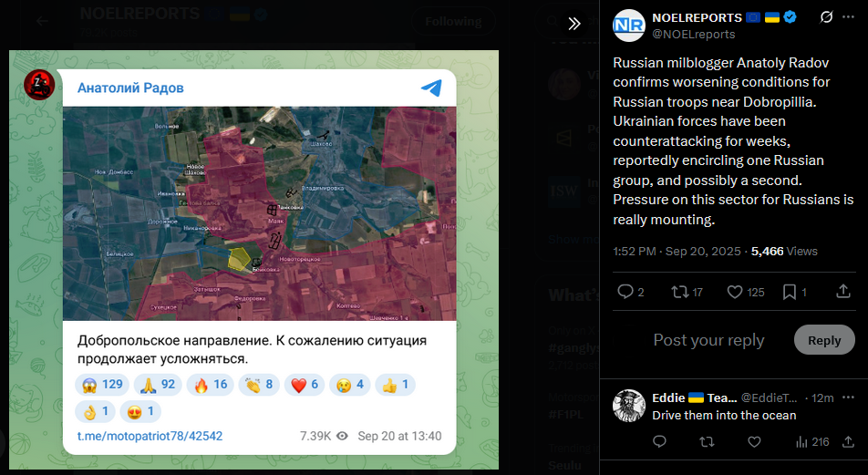Open Eddie's profile avatar in reply
868x475 pixels.
coord(629,406)
